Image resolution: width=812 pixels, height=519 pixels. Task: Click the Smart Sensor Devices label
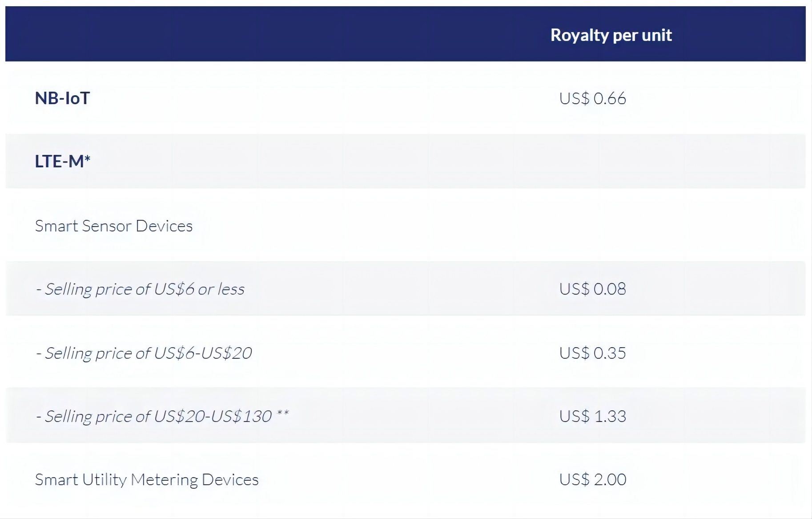[114, 226]
